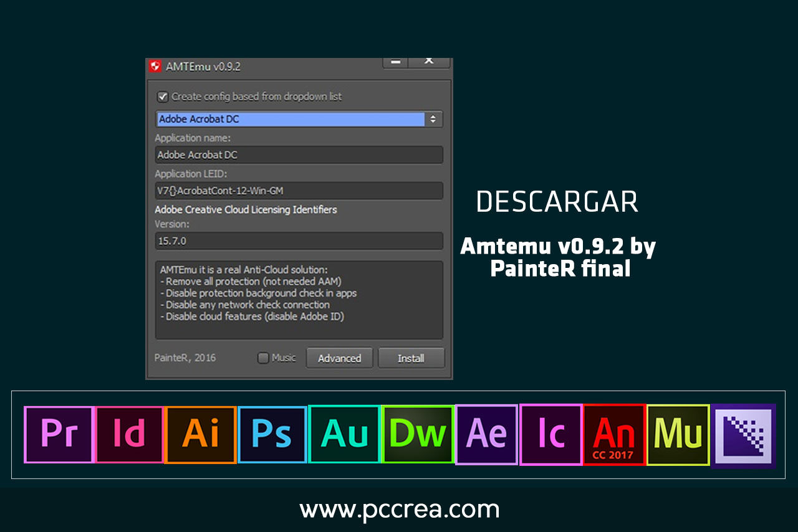The height and width of the screenshot is (532, 798).
Task: Click the InDesign (Id) icon
Action: coord(129,434)
